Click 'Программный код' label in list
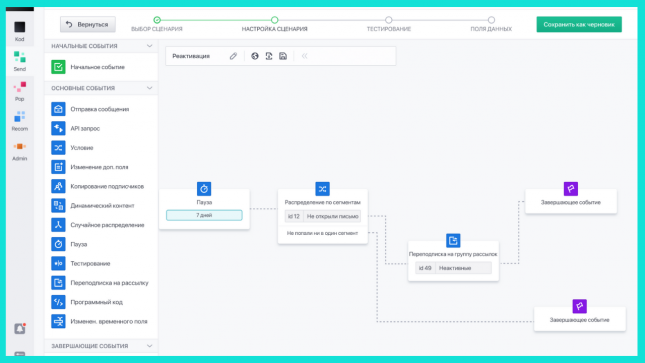The image size is (645, 363). (x=96, y=302)
